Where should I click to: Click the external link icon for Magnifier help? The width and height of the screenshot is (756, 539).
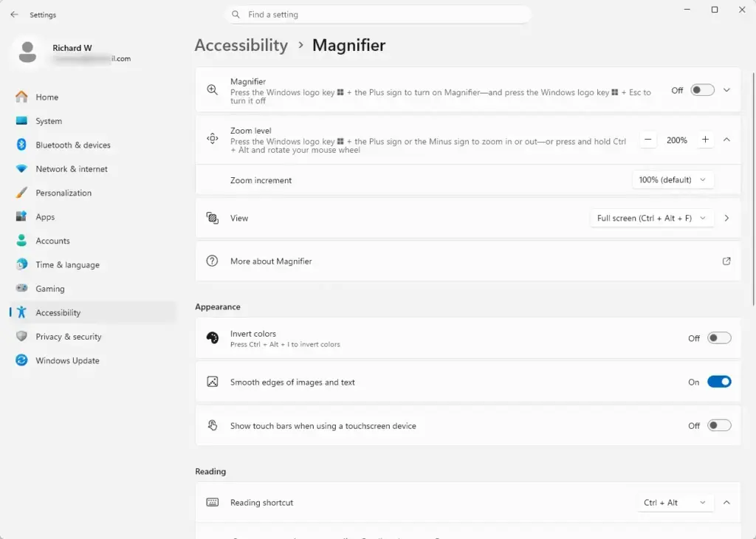coord(726,261)
